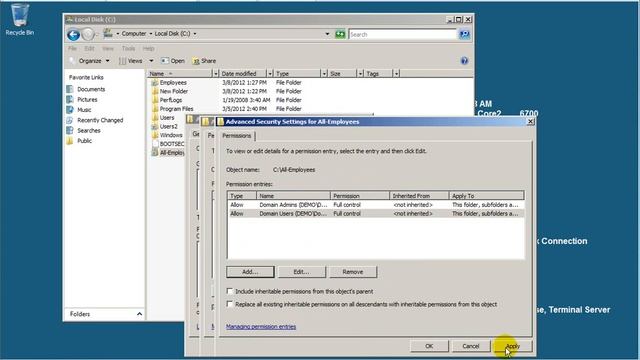Click the Share toolbar button in Explorer
This screenshot has height=360, width=640.
(204, 61)
